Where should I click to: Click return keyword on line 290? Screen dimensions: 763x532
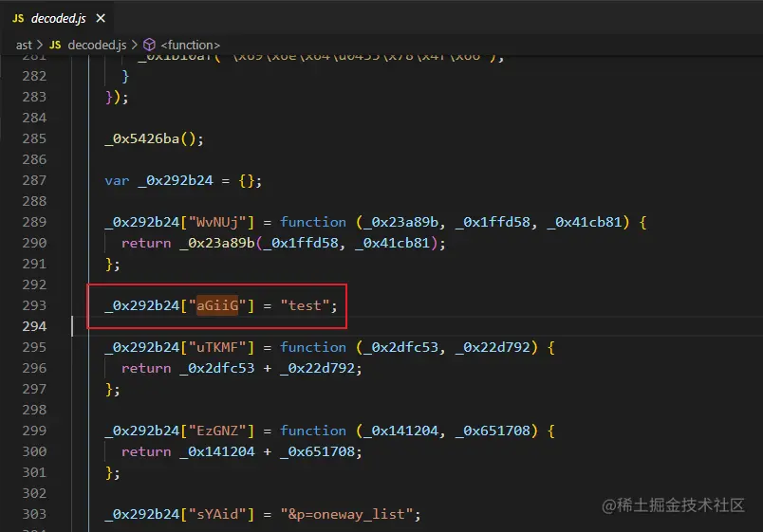click(146, 243)
